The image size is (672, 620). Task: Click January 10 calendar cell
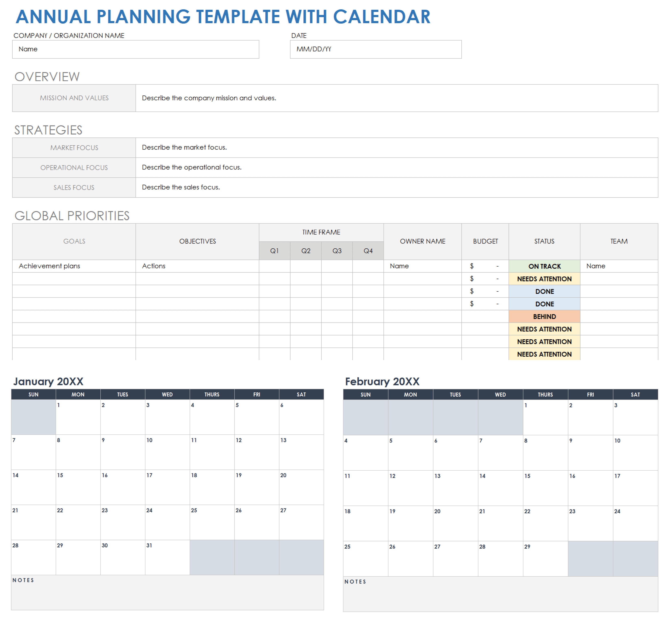pyautogui.click(x=167, y=452)
